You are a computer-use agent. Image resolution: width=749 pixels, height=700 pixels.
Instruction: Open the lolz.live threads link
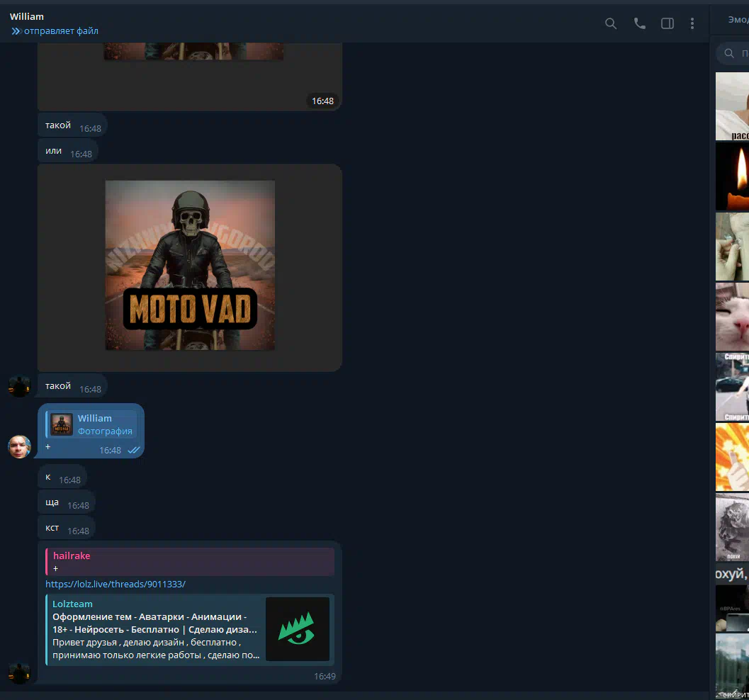pyautogui.click(x=115, y=584)
